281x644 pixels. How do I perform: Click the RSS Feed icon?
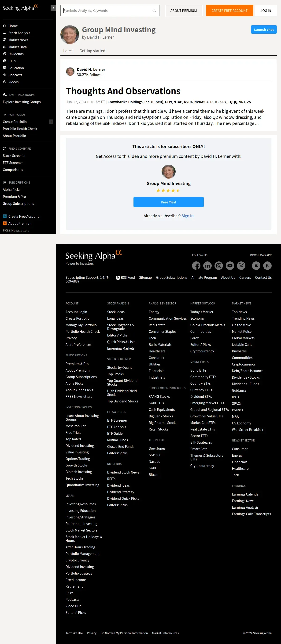coord(118,278)
